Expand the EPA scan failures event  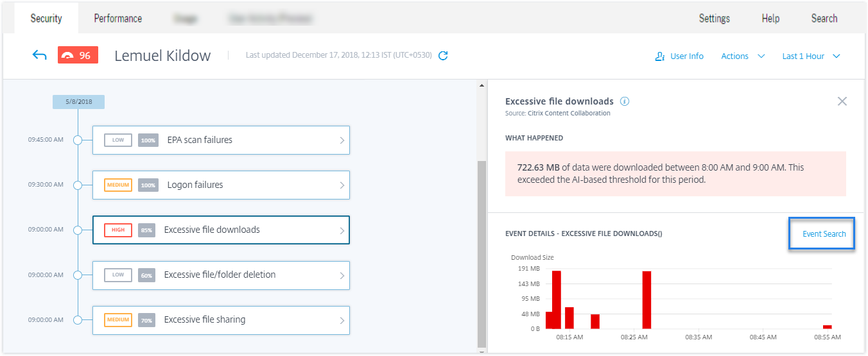coord(221,140)
